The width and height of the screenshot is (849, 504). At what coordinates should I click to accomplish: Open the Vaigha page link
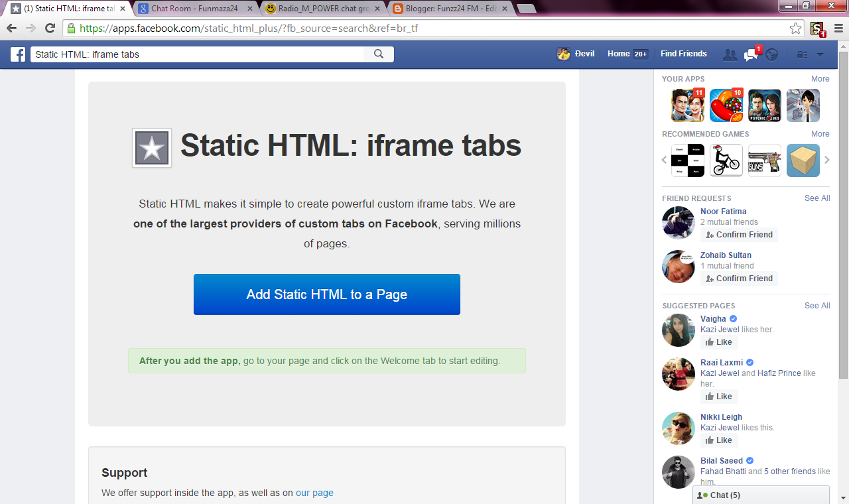coord(713,319)
